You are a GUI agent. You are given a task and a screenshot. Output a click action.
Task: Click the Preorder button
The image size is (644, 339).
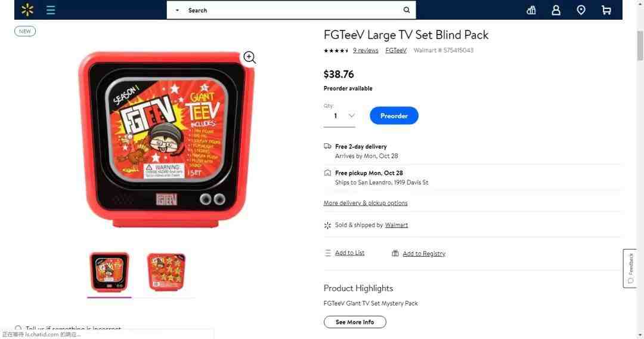coord(394,116)
